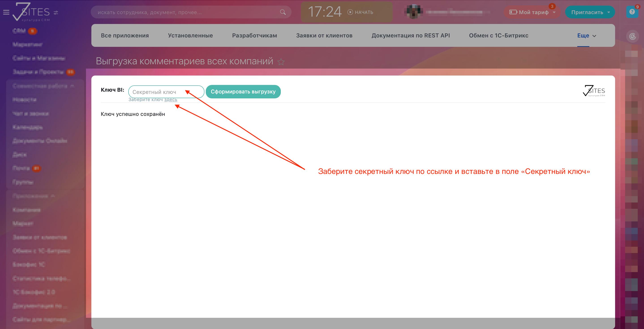The image size is (644, 329).
Task: Click the search magnifier icon
Action: click(283, 12)
